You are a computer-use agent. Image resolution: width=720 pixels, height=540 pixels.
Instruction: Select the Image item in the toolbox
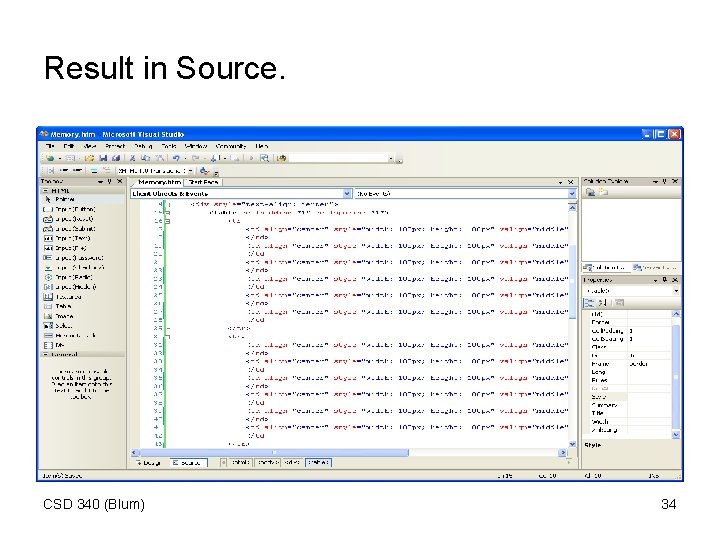click(82, 316)
